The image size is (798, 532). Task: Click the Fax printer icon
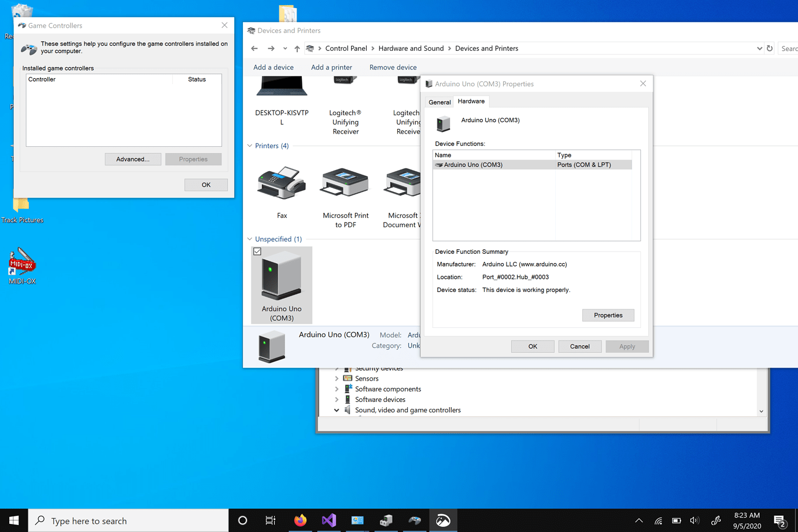point(282,184)
